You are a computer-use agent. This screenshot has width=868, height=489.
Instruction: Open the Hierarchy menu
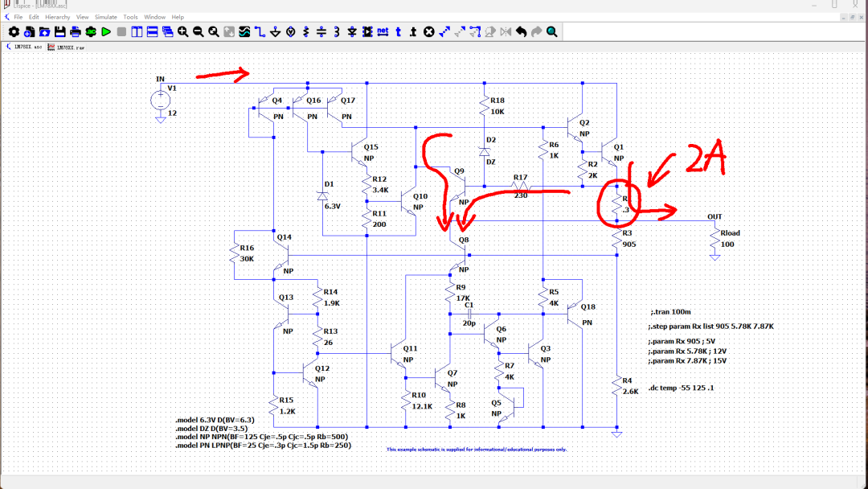click(x=57, y=17)
